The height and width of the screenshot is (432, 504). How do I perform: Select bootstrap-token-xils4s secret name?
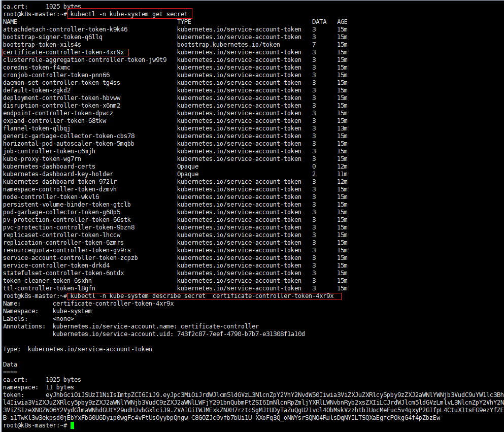(42, 45)
